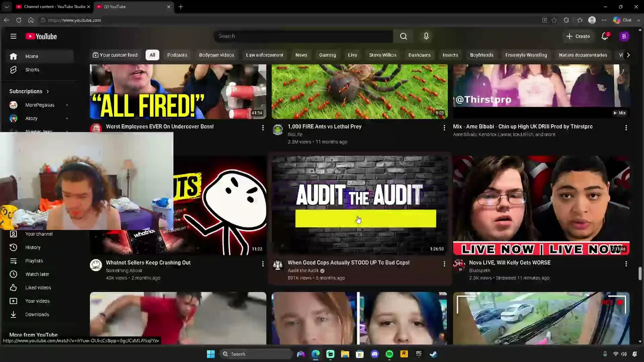Click the Windows Start button
Screen dimensions: 644x362
tap(211, 354)
